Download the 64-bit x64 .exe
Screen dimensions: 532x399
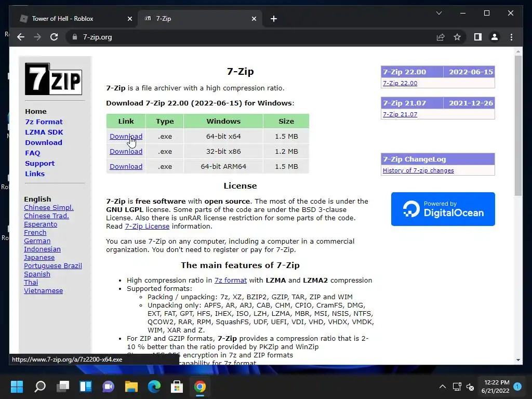126,137
